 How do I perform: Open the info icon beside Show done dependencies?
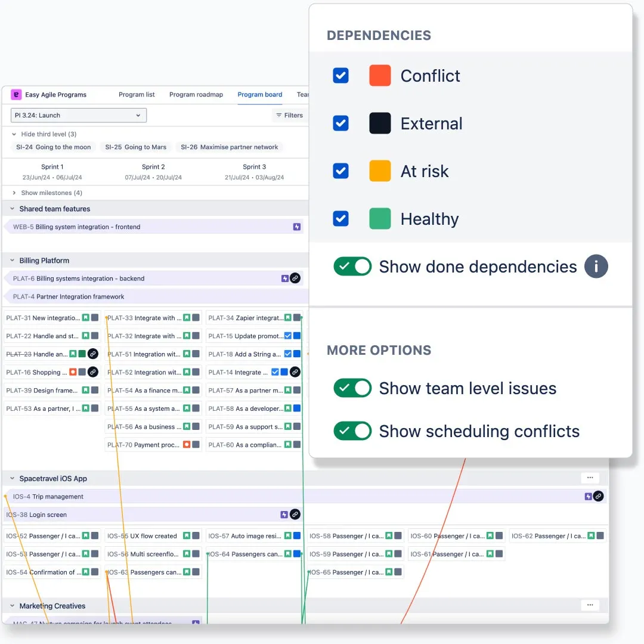point(596,267)
